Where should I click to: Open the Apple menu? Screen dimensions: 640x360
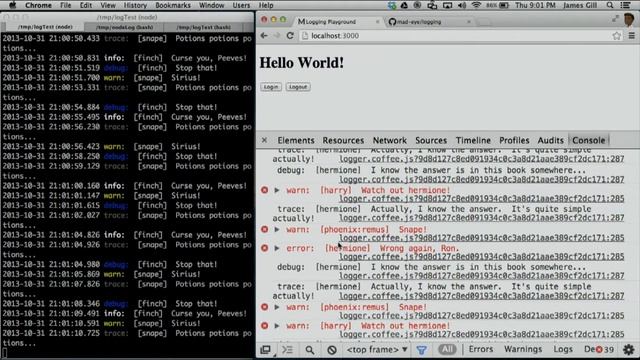click(x=13, y=5)
